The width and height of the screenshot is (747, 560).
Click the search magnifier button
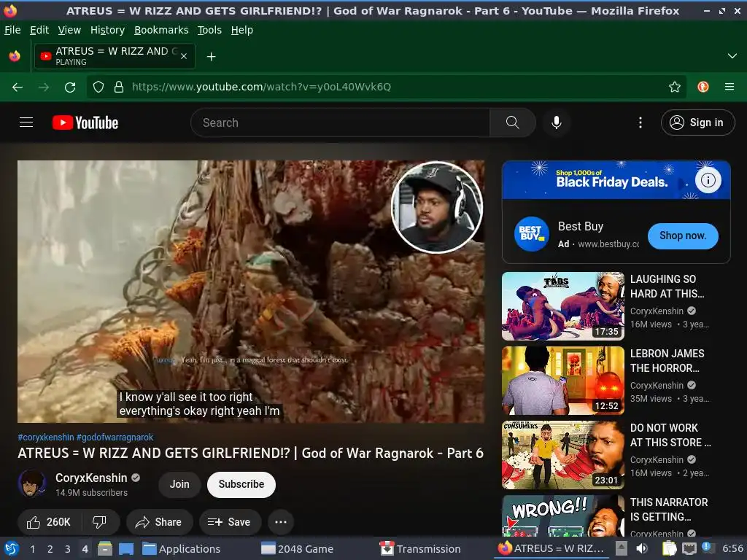[x=512, y=122]
